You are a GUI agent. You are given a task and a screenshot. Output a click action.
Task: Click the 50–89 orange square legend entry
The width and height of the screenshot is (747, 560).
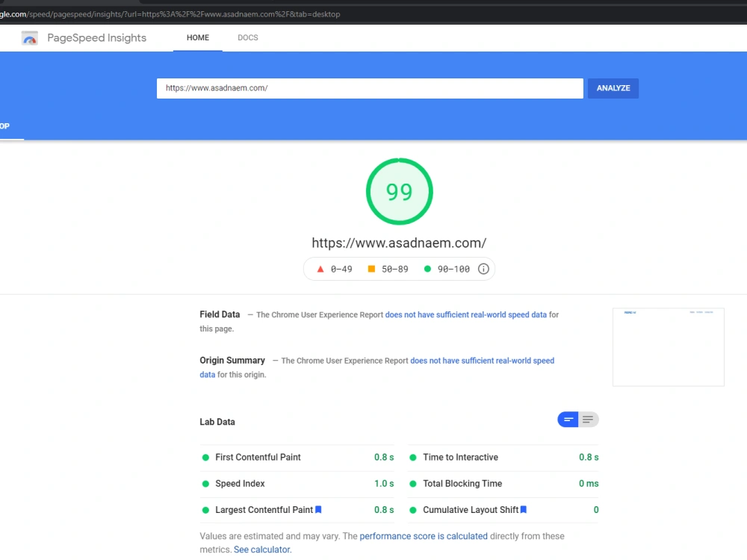(388, 269)
